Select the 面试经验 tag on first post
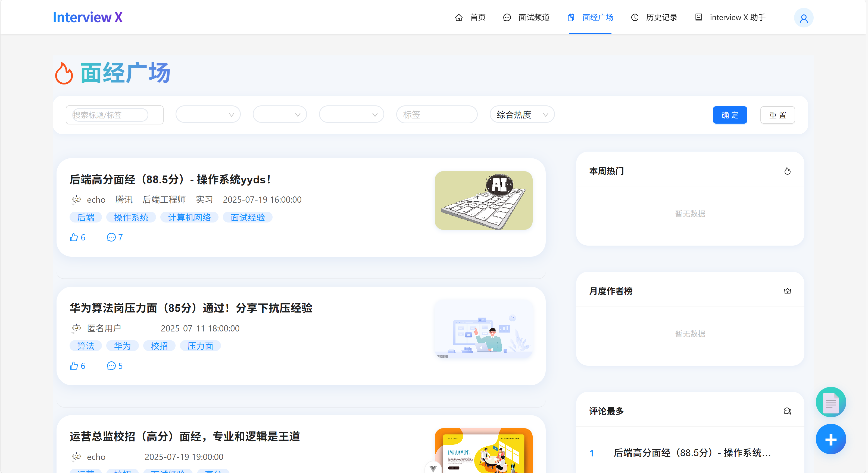Screen dimensions: 868x473 tap(248, 217)
